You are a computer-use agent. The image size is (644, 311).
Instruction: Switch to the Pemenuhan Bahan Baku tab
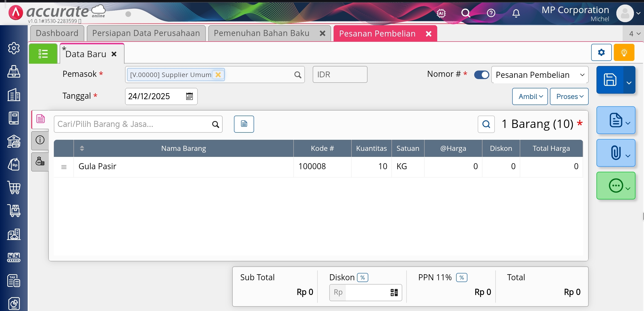pyautogui.click(x=262, y=33)
